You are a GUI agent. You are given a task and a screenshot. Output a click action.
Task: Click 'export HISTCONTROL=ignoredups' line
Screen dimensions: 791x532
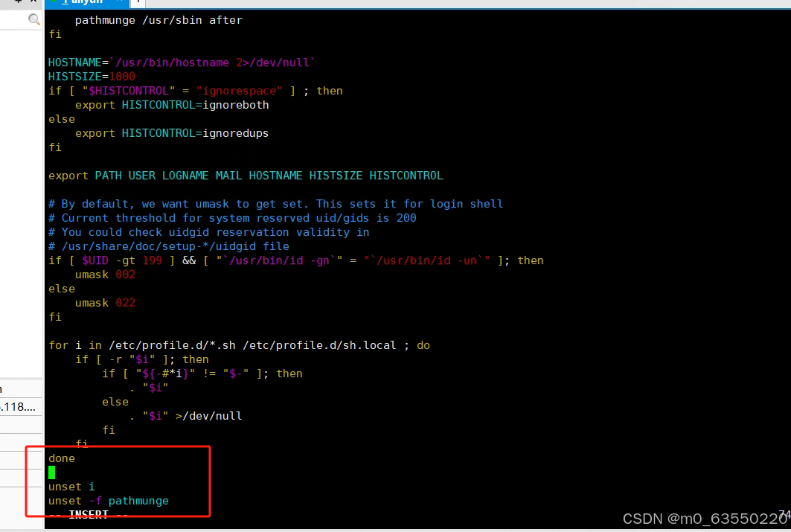172,133
